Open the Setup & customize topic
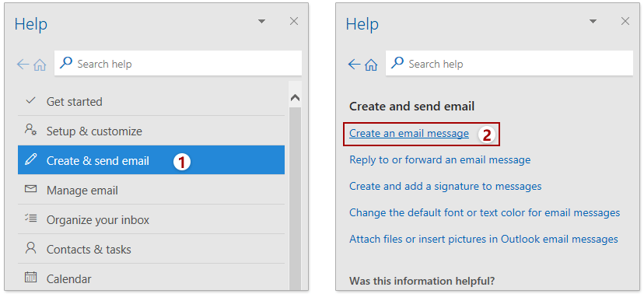The image size is (644, 294). coord(151,131)
